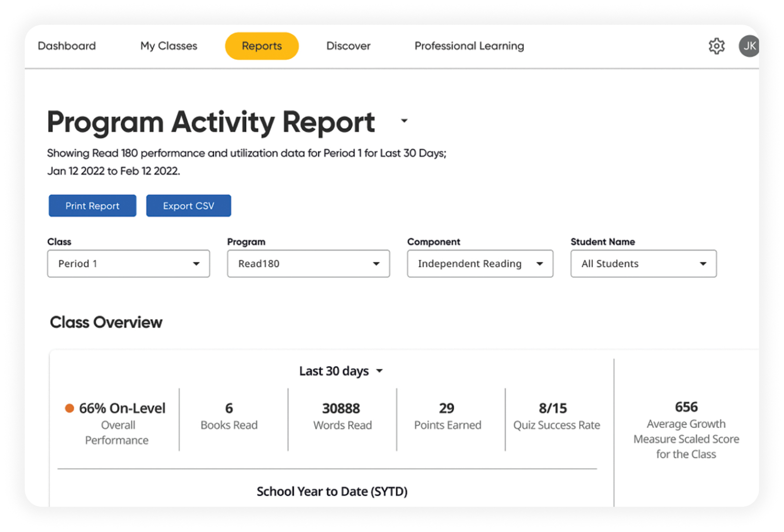The image size is (784, 532).
Task: Open the Program dropdown showing Read180
Action: pos(308,263)
